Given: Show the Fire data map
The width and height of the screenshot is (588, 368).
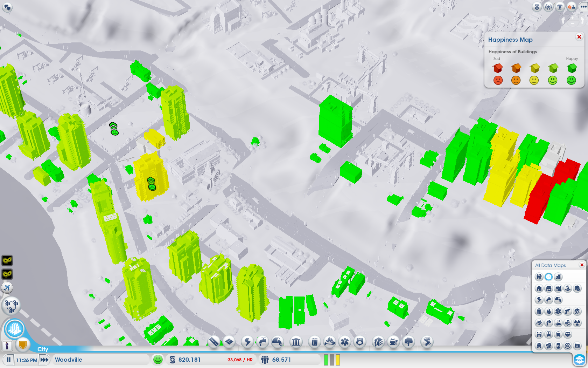Looking at the screenshot, I should pos(548,311).
